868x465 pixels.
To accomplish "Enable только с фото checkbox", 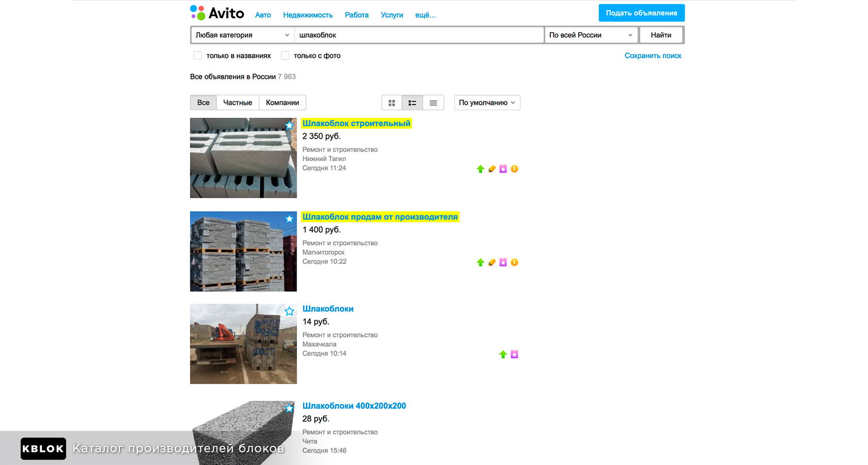I will pyautogui.click(x=285, y=55).
